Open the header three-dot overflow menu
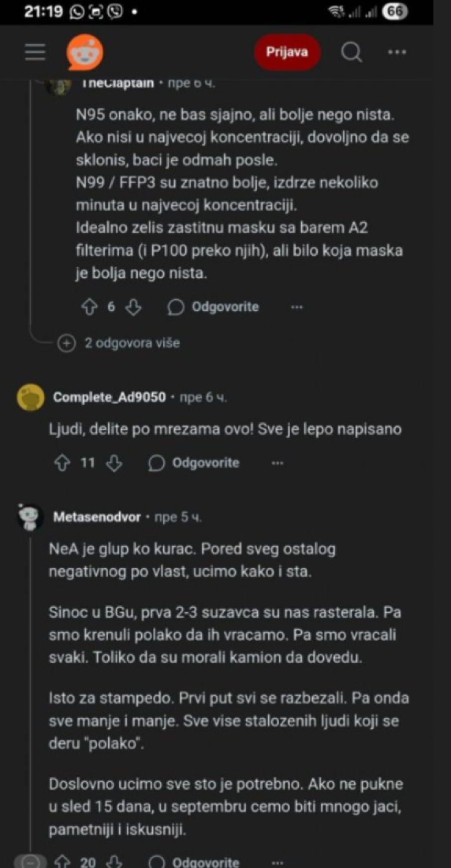451x868 pixels. point(397,52)
